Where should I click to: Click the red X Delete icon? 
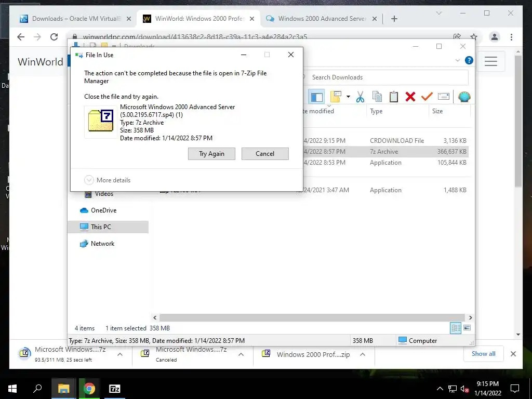coord(410,97)
